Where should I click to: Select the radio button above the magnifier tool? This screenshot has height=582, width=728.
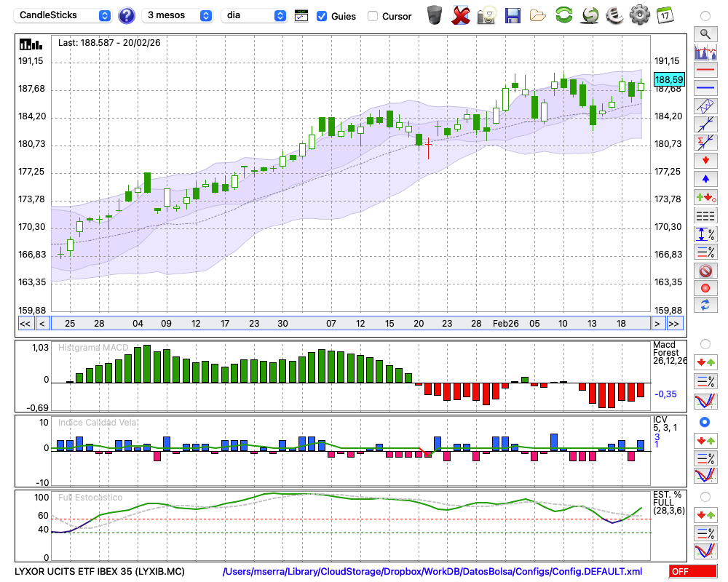(705, 16)
